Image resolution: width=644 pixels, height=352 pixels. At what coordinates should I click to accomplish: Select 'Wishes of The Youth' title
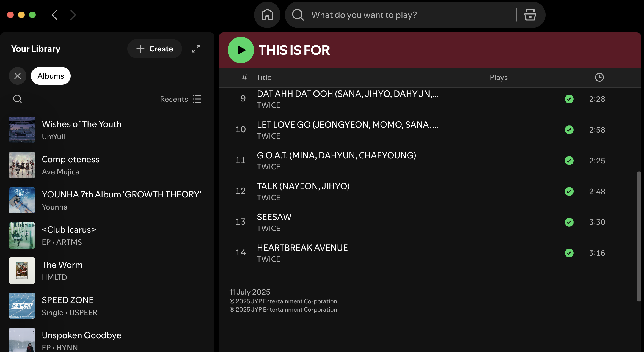coord(82,124)
